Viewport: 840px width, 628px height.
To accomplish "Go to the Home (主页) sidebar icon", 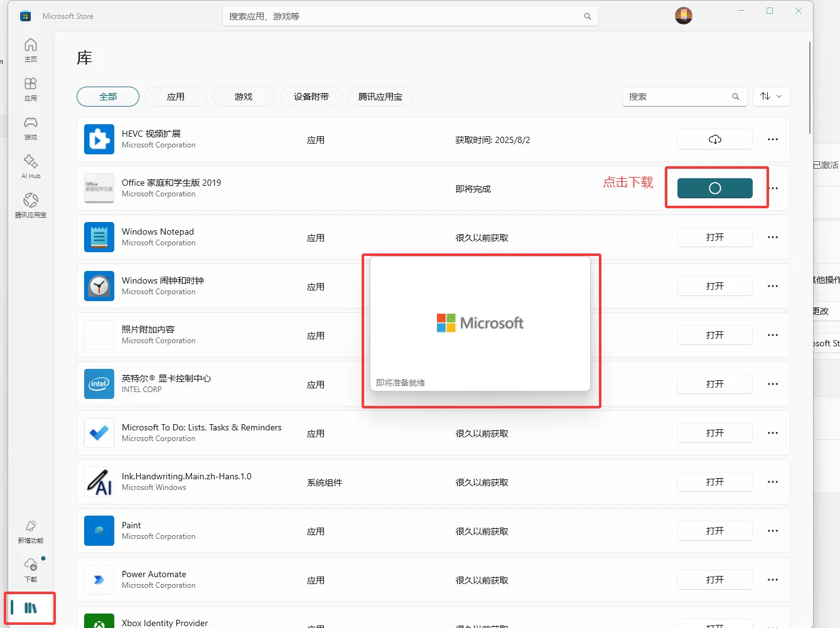I will tap(31, 50).
